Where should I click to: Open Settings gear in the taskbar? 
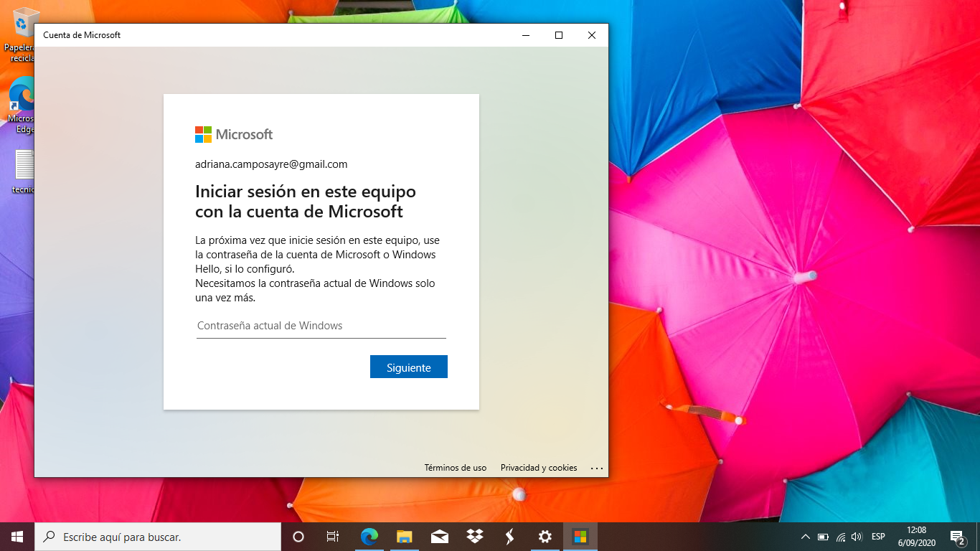click(x=545, y=537)
